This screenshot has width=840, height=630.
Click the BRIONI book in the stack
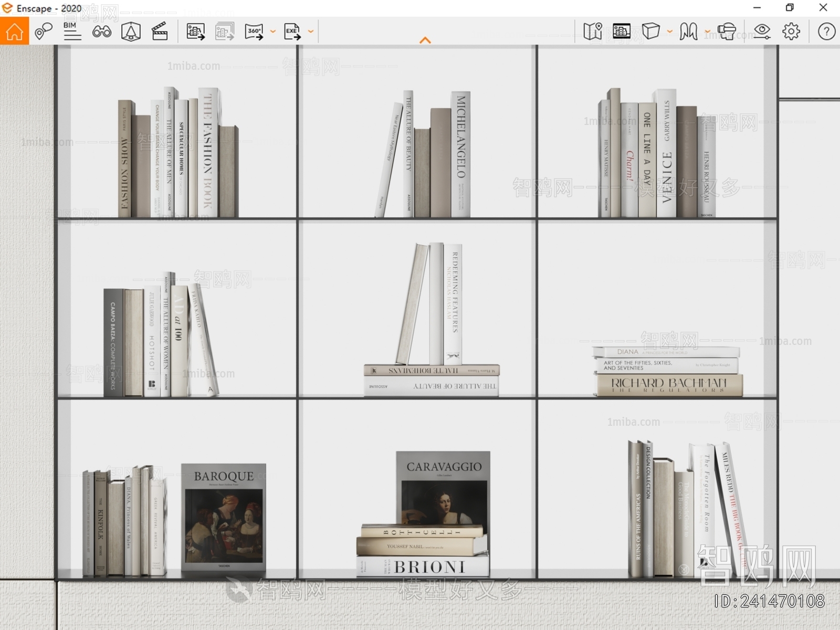click(x=423, y=566)
